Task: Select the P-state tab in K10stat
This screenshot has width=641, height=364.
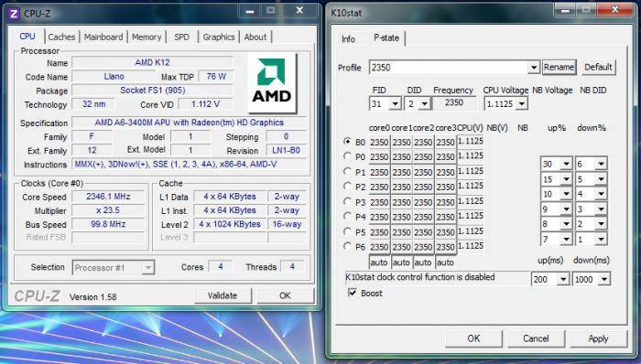Action: coord(386,37)
